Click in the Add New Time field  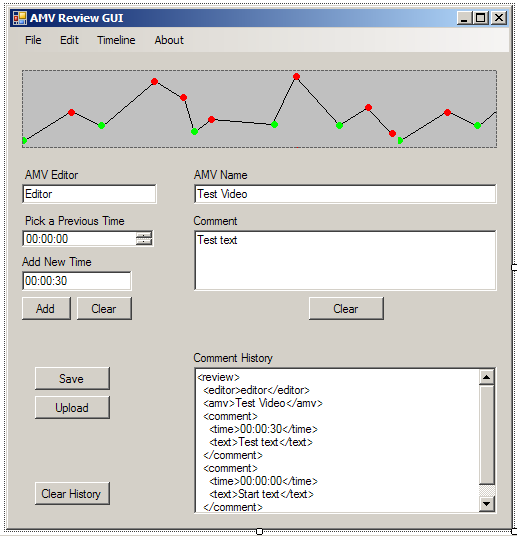point(77,281)
